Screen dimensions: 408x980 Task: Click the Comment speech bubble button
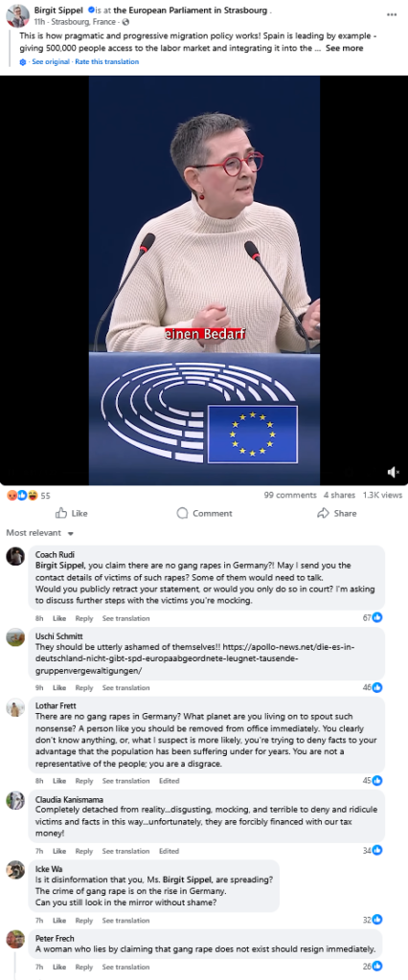(204, 513)
